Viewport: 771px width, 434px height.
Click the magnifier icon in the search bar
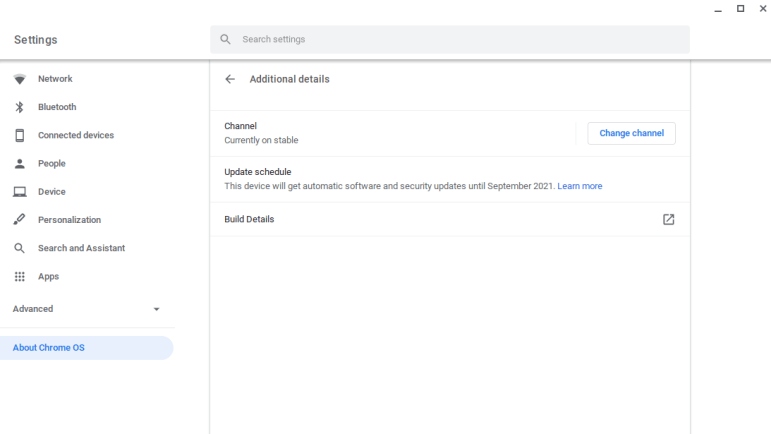pyautogui.click(x=226, y=40)
